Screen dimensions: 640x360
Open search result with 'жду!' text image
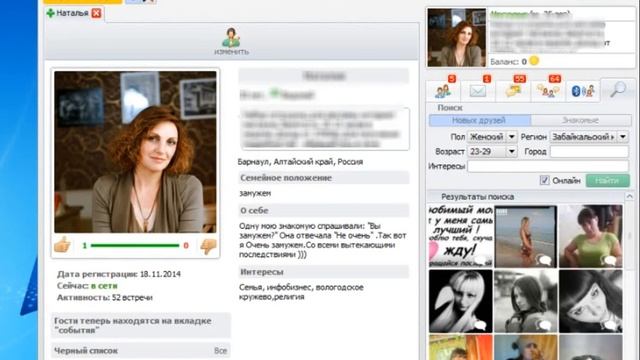(x=460, y=236)
